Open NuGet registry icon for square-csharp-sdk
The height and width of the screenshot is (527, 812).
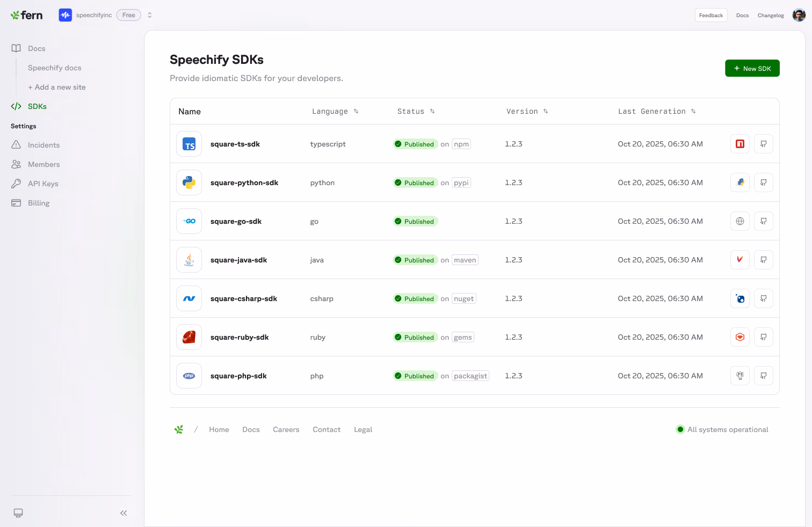tap(740, 298)
